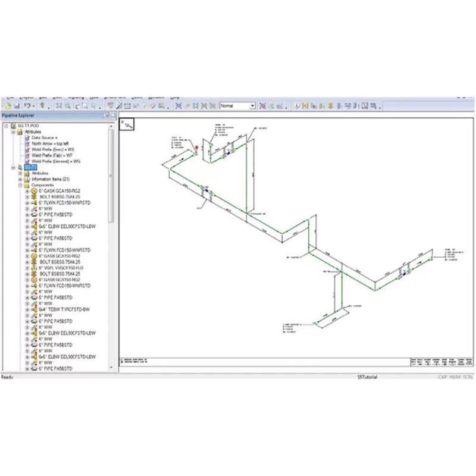Click the North Arrow attribute icon
The width and height of the screenshot is (476, 476).
point(27,143)
